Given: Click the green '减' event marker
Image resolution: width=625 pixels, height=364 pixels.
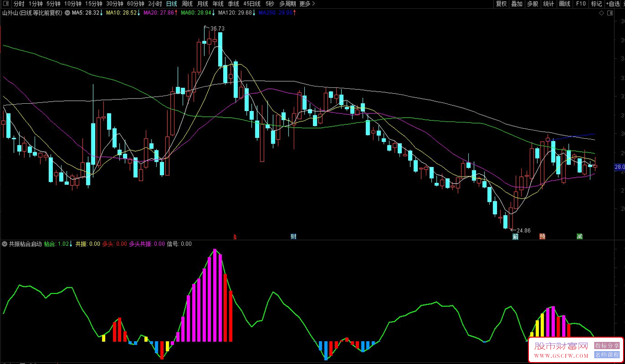Looking at the screenshot, I should click(580, 236).
